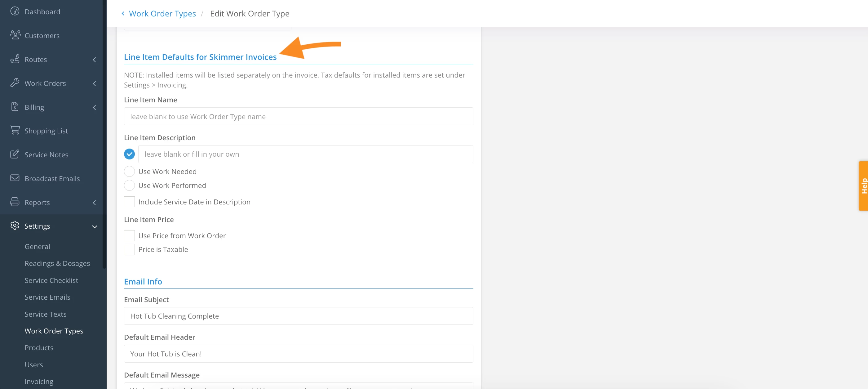
Task: Select the Use Work Needed radio button
Action: tap(129, 172)
